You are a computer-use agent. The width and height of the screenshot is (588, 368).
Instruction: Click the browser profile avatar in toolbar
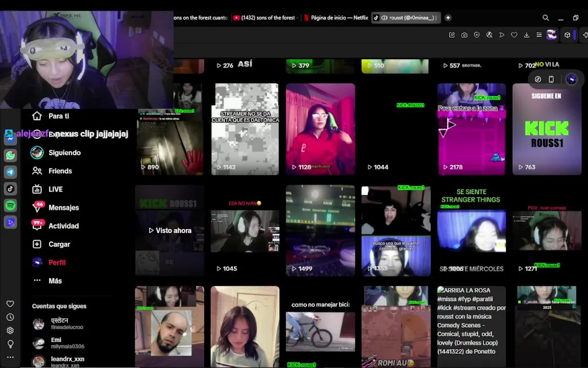[x=552, y=35]
